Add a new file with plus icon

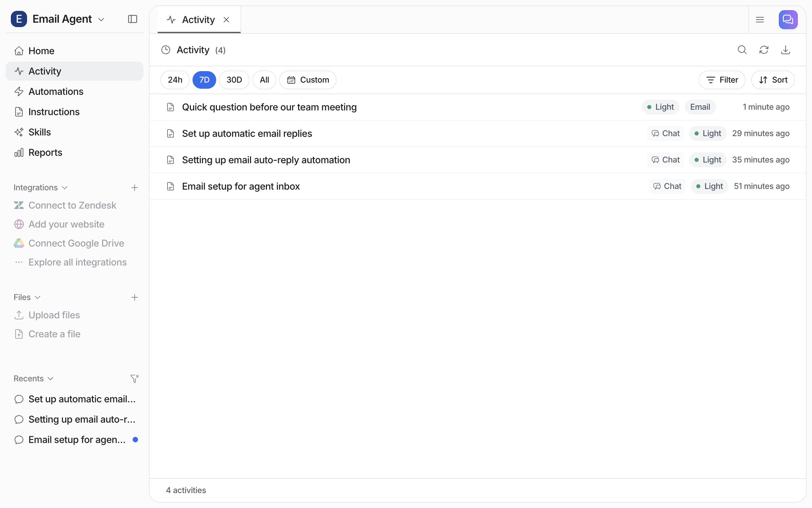pyautogui.click(x=135, y=297)
